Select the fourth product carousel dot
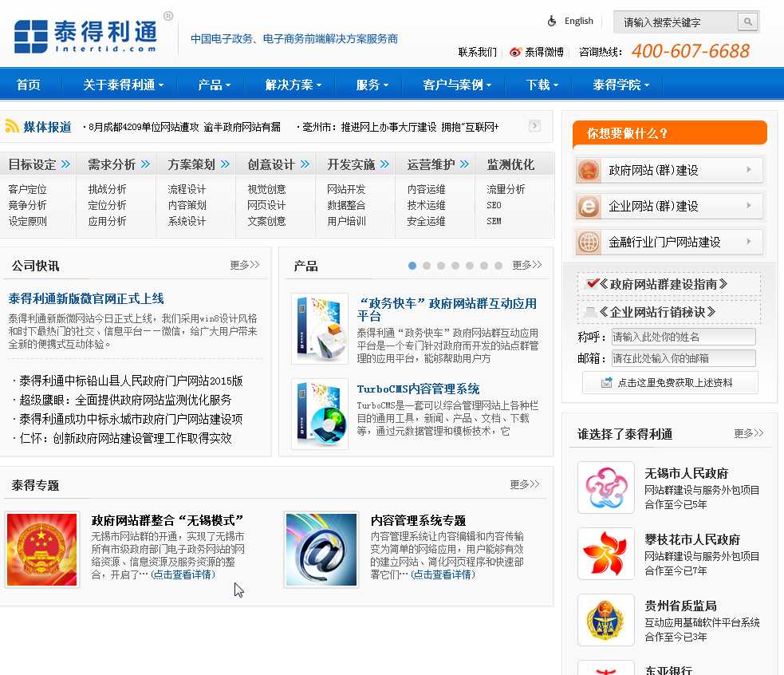Image resolution: width=784 pixels, height=675 pixels. [455, 266]
